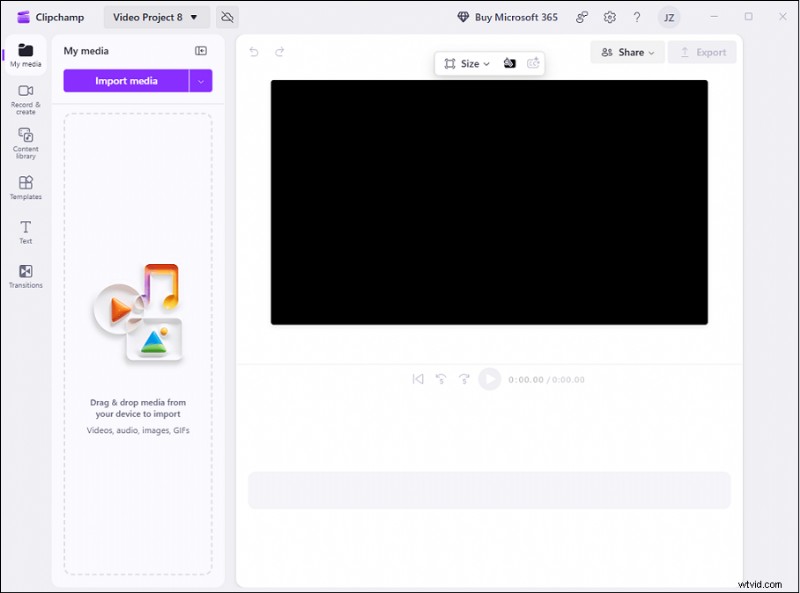Open the Content library panel
The width and height of the screenshot is (800, 593).
tap(25, 140)
